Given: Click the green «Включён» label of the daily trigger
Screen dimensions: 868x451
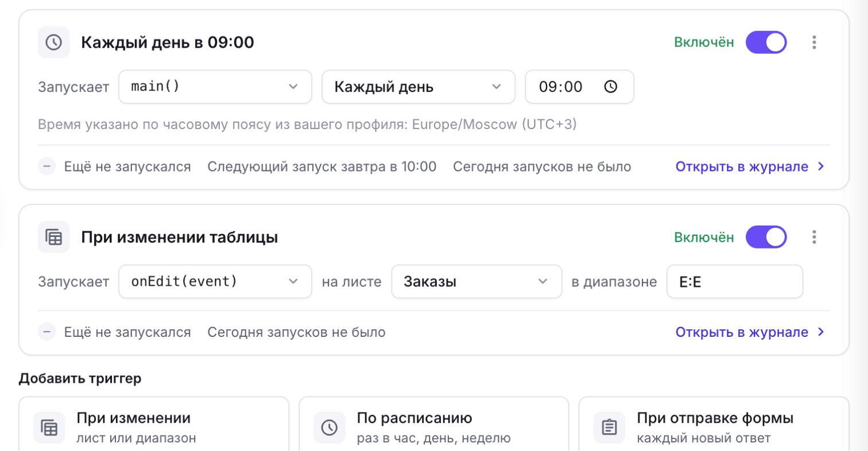Looking at the screenshot, I should pos(704,42).
